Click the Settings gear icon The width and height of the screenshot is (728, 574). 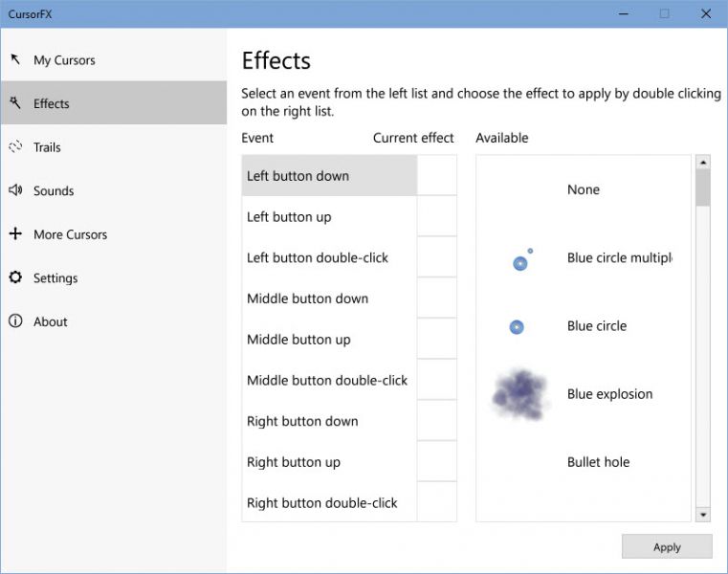click(15, 277)
